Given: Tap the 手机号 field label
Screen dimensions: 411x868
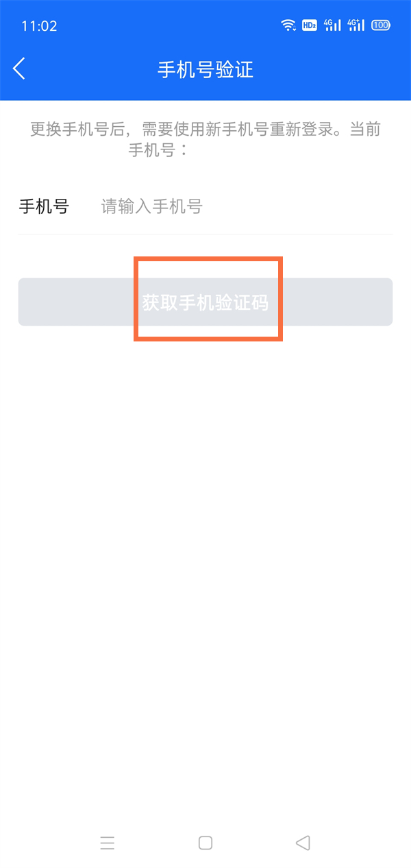Looking at the screenshot, I should tap(44, 206).
